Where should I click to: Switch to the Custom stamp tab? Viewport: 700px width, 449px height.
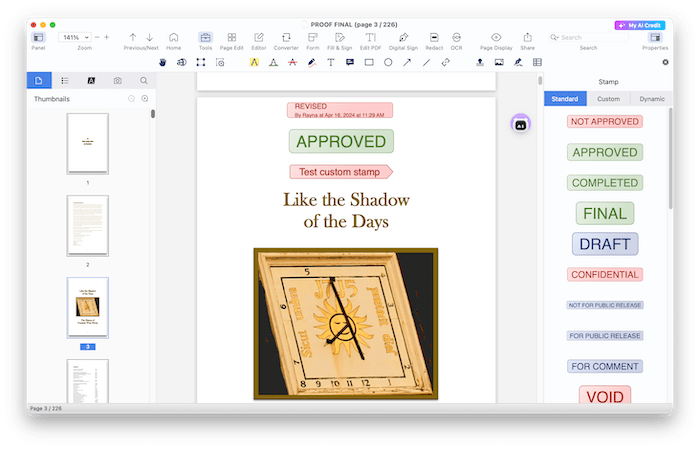tap(608, 98)
